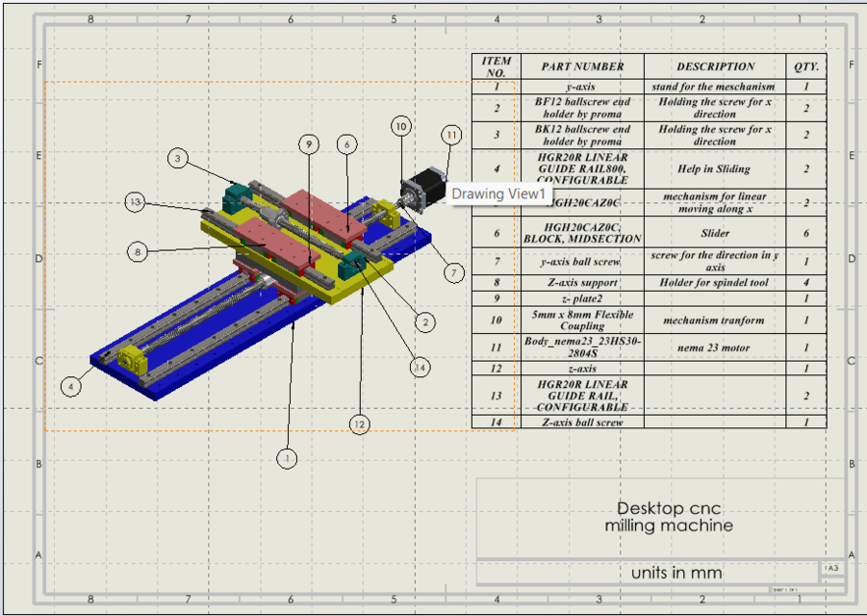Select the Slider description cell for item 6

click(714, 232)
